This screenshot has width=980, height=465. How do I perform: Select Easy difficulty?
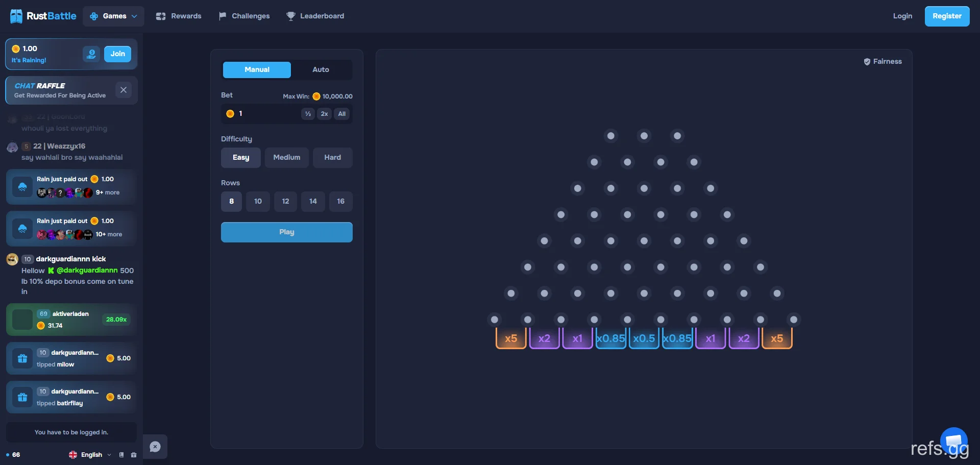241,158
